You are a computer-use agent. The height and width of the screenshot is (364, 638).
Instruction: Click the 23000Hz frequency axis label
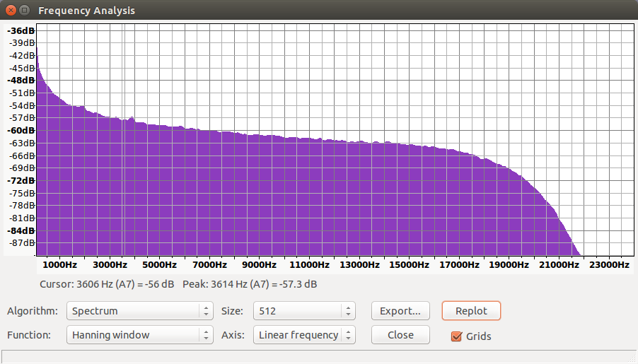pos(609,265)
